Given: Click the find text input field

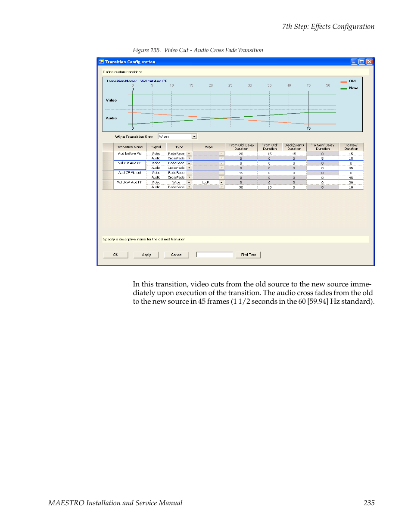Looking at the screenshot, I should click(x=214, y=255).
